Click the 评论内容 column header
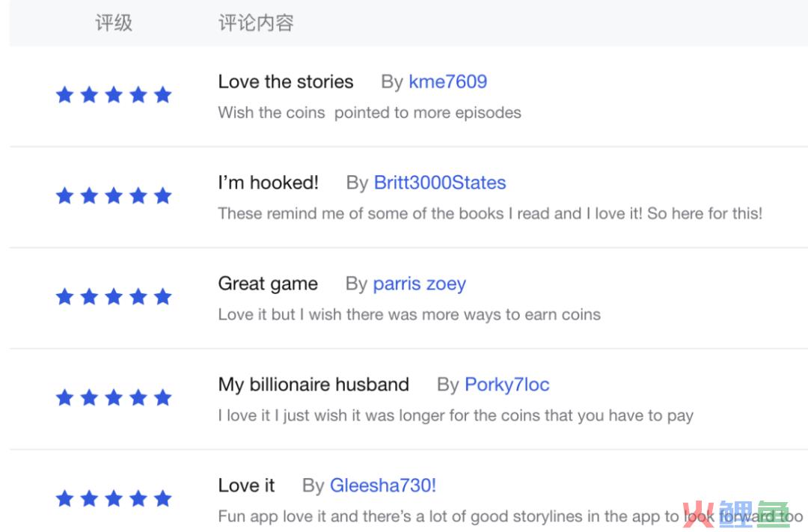This screenshot has width=808, height=532. pos(256,22)
